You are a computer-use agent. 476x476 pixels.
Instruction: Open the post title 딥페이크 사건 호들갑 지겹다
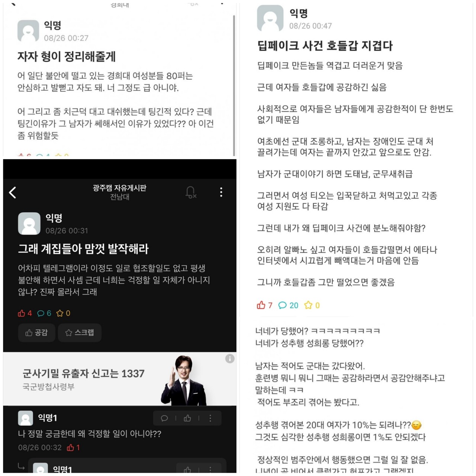[325, 45]
